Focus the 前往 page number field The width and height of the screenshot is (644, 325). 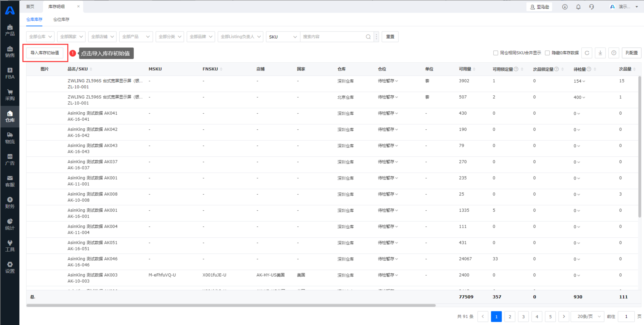[x=626, y=317]
